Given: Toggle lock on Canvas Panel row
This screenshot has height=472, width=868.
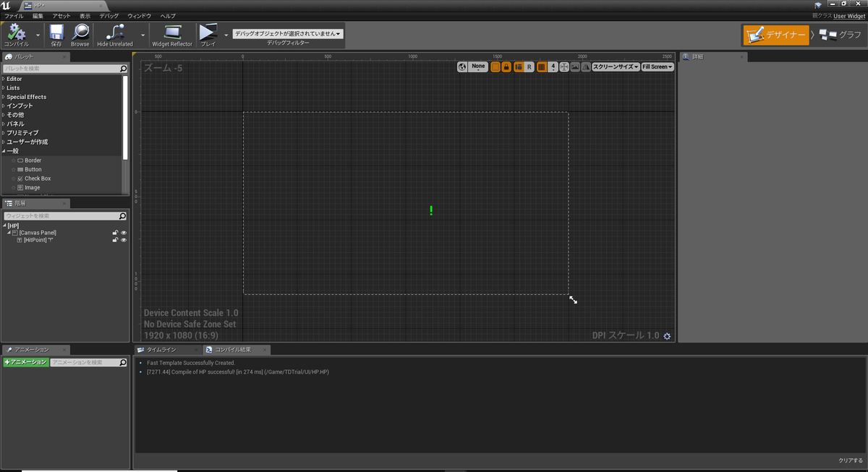Looking at the screenshot, I should tap(115, 233).
